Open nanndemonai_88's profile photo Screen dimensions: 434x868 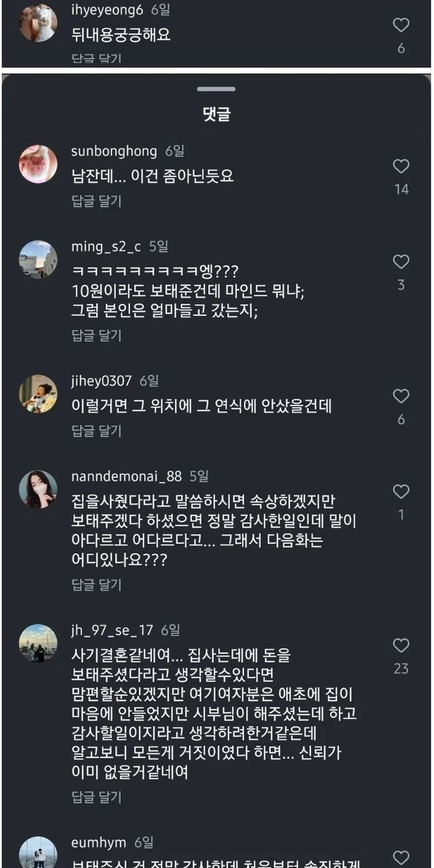click(38, 489)
